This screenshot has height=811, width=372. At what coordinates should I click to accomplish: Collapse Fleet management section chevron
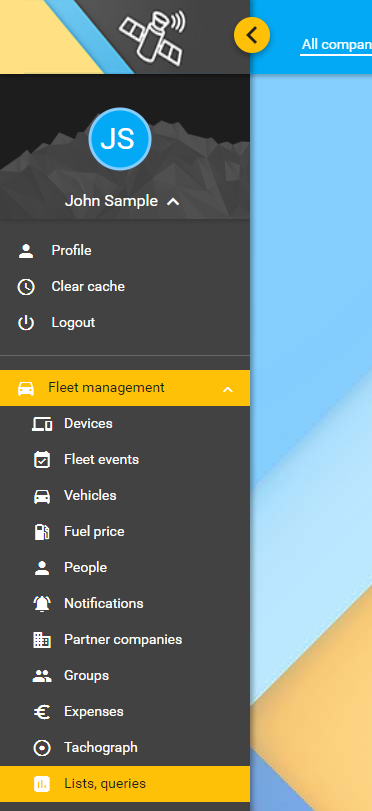(228, 389)
